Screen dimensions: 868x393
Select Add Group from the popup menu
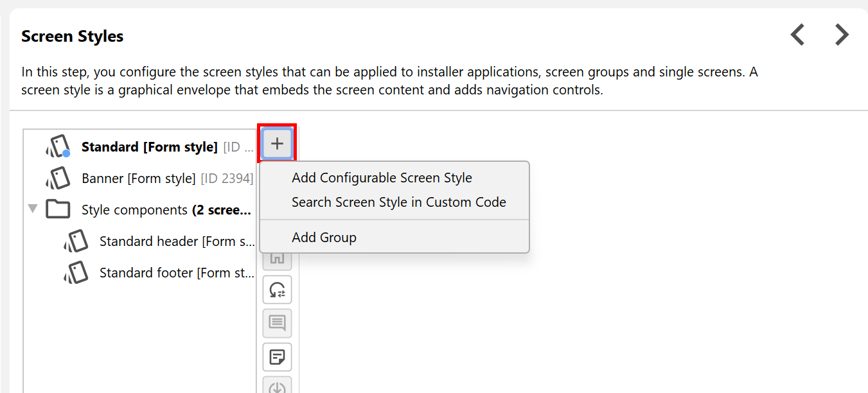[x=324, y=238]
